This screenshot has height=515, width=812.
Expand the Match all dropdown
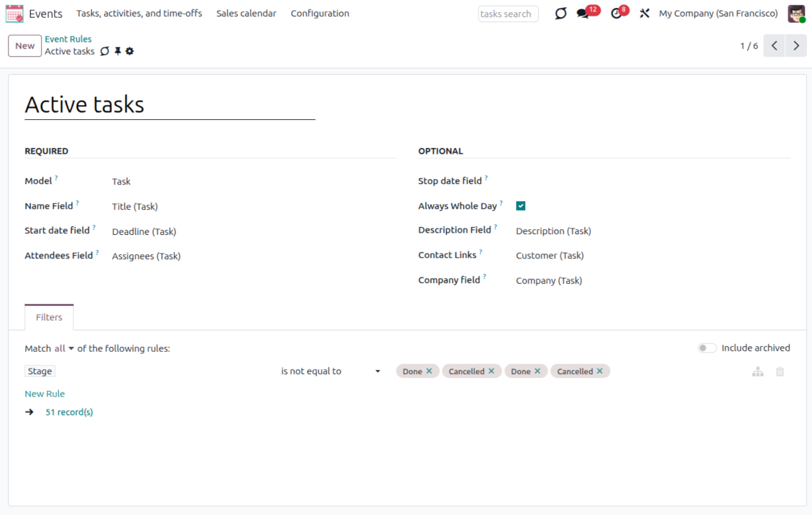(x=64, y=348)
